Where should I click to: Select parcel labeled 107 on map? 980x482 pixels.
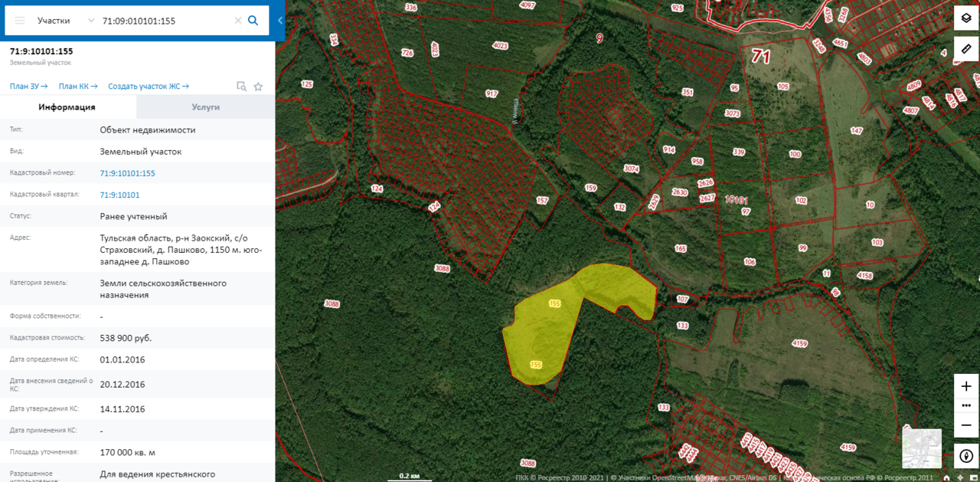(x=683, y=299)
